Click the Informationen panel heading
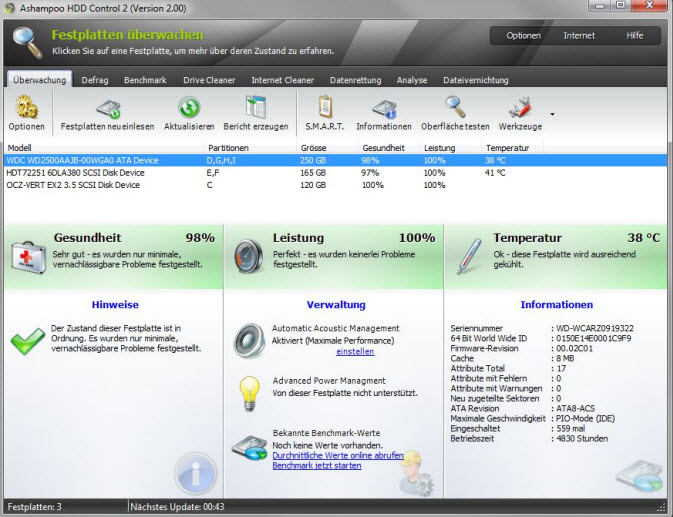This screenshot has width=673, height=517. click(x=557, y=305)
